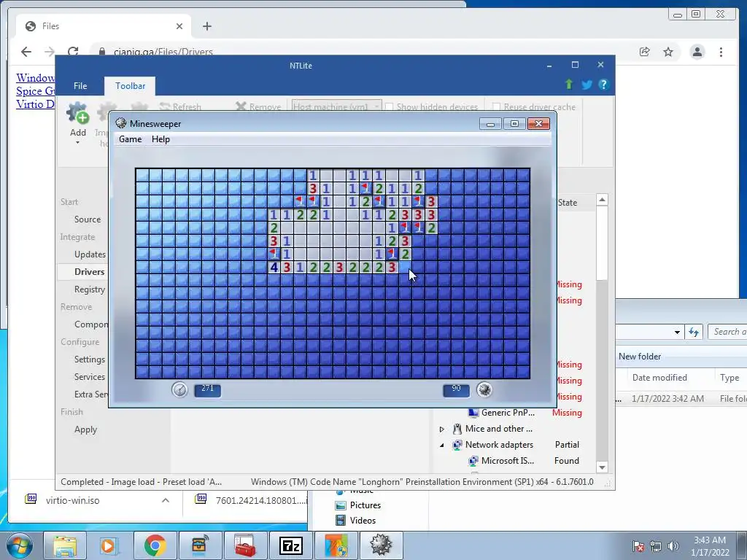
Task: Open Windows Explorer from the taskbar
Action: [x=65, y=545]
